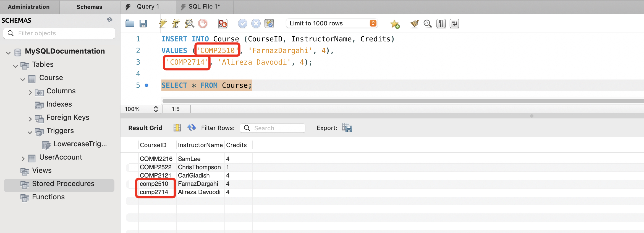The width and height of the screenshot is (644, 233).
Task: Select Stored Procedures in schema tree
Action: [x=63, y=184]
